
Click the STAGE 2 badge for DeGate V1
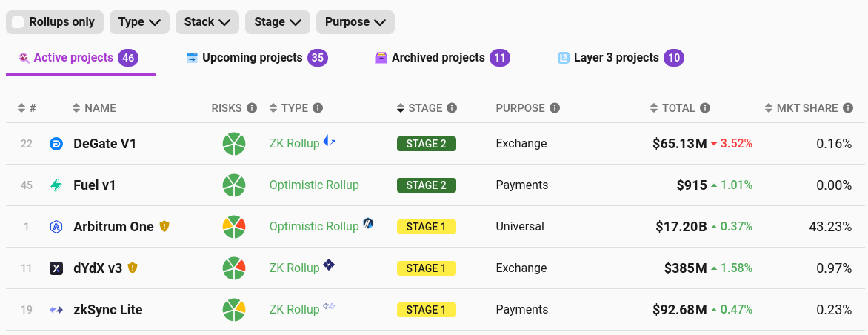tap(426, 144)
